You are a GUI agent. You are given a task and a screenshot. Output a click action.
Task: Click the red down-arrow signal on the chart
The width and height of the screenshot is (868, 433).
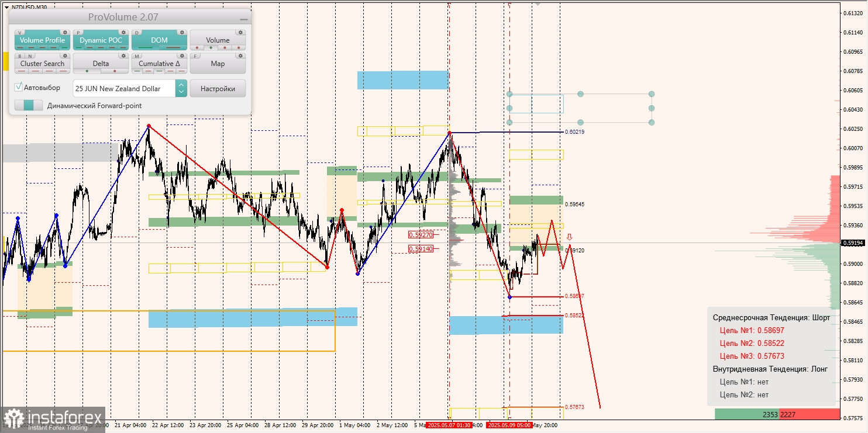point(569,237)
